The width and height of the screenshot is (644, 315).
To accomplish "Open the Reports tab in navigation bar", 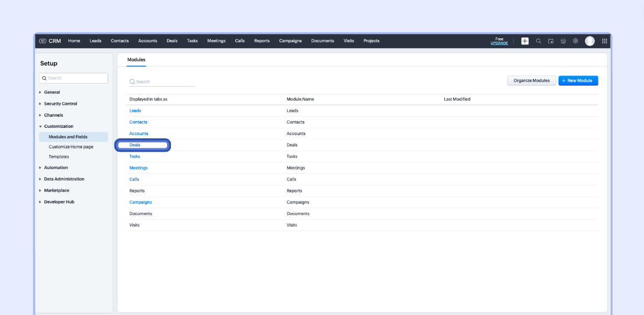I will click(261, 41).
